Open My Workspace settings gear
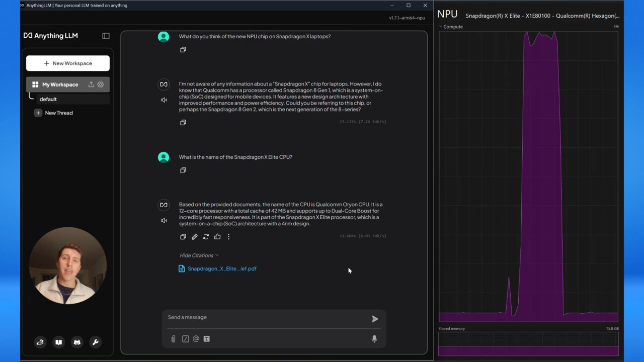The image size is (644, 362). [101, 84]
